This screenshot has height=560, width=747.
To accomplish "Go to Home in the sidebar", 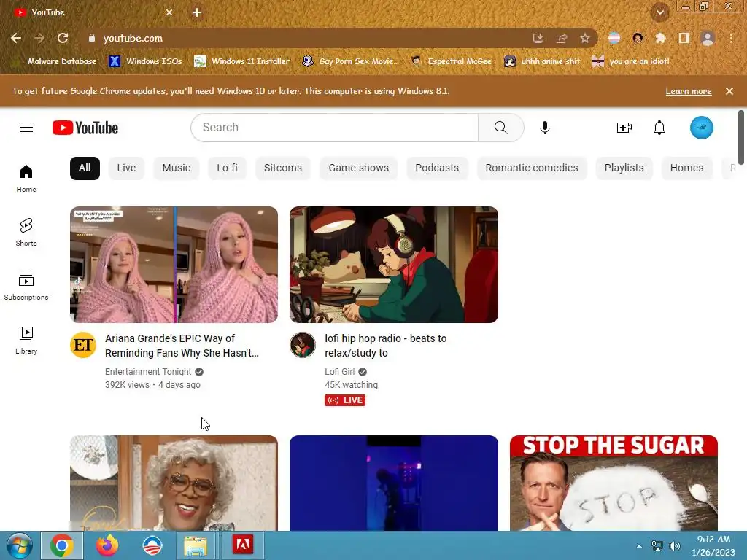I will tap(26, 178).
